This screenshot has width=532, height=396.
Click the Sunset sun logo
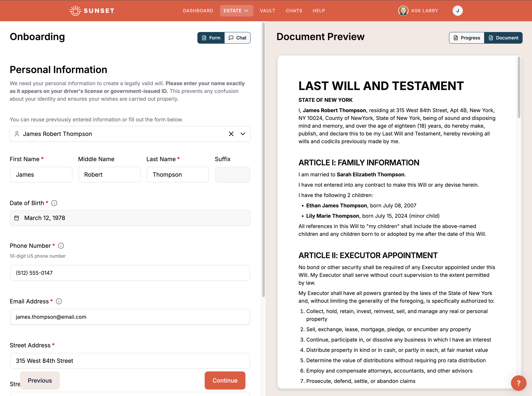coord(75,10)
